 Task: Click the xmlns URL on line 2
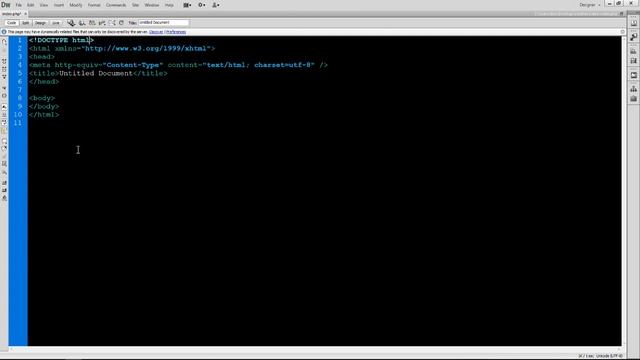pyautogui.click(x=147, y=49)
